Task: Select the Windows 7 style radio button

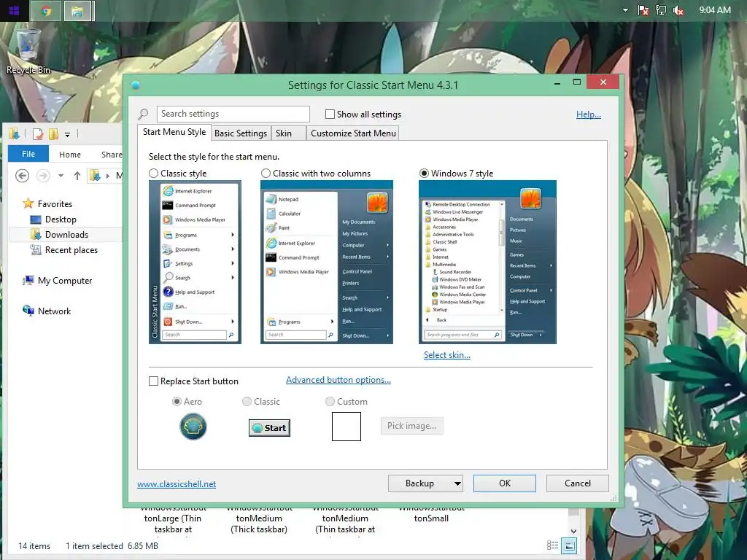Action: point(424,174)
